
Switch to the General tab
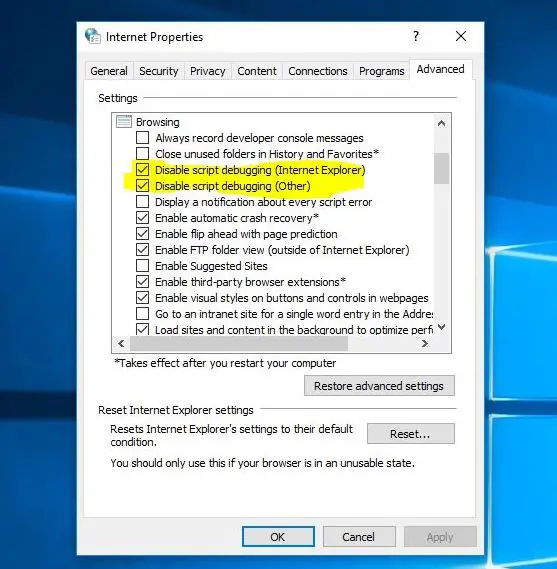[109, 71]
